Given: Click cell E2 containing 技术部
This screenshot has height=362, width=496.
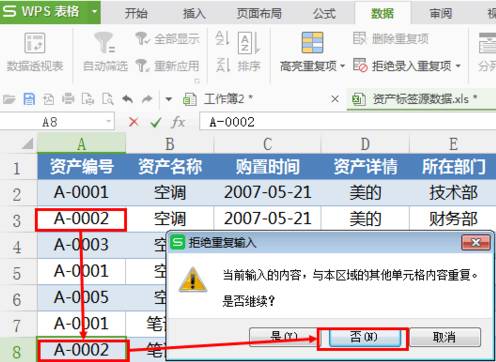Looking at the screenshot, I should (x=453, y=193).
